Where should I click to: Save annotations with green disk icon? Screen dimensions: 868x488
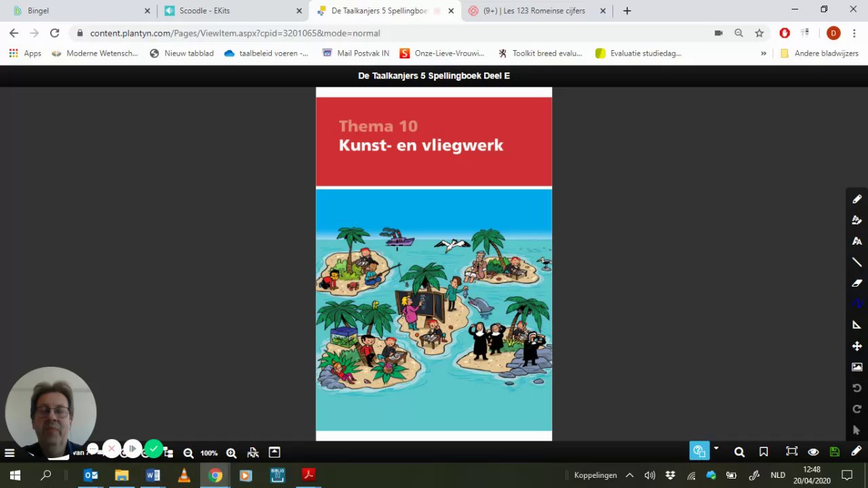[x=835, y=452]
